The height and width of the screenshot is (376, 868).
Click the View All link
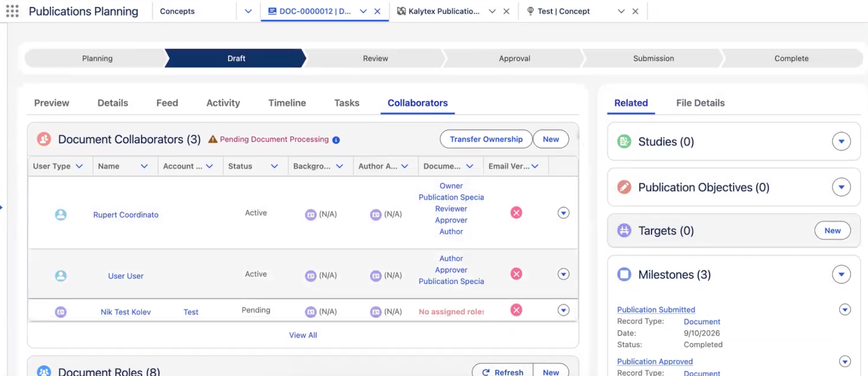point(303,335)
